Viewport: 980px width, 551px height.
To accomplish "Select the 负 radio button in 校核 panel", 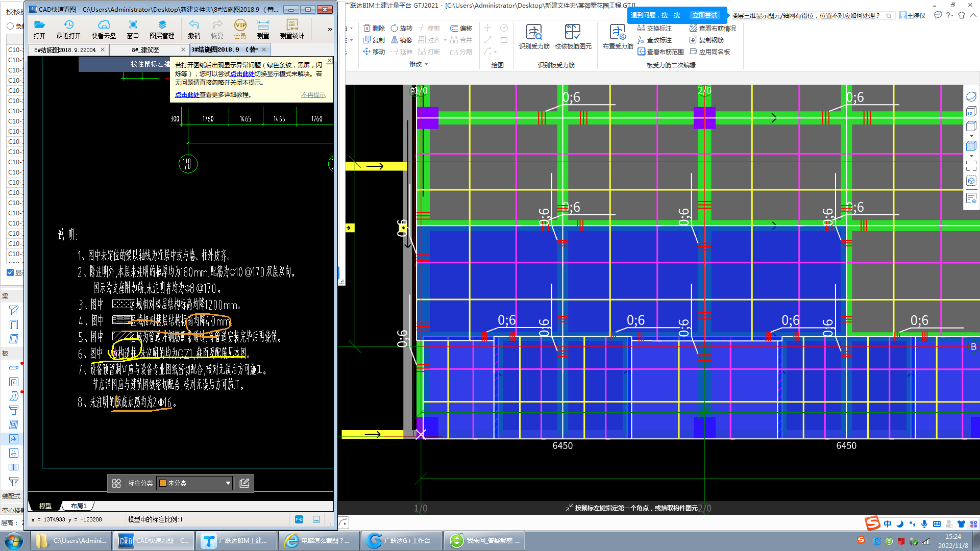I will (x=10, y=26).
